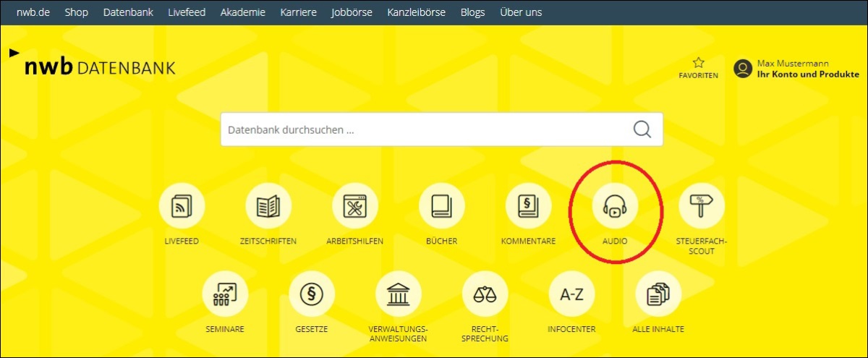Open the Gesetze paragraph icon
The width and height of the screenshot is (868, 358).
(312, 294)
